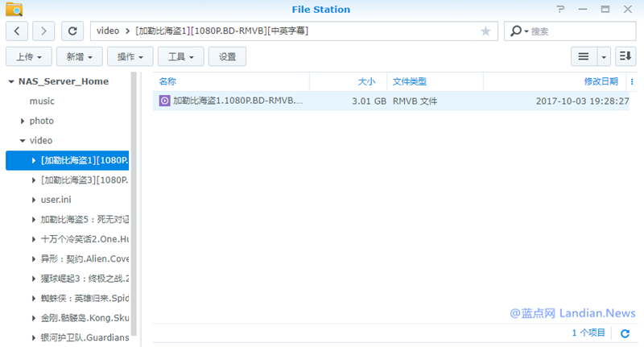Click the favorite star in path bar
The width and height of the screenshot is (644, 347).
pyautogui.click(x=485, y=31)
